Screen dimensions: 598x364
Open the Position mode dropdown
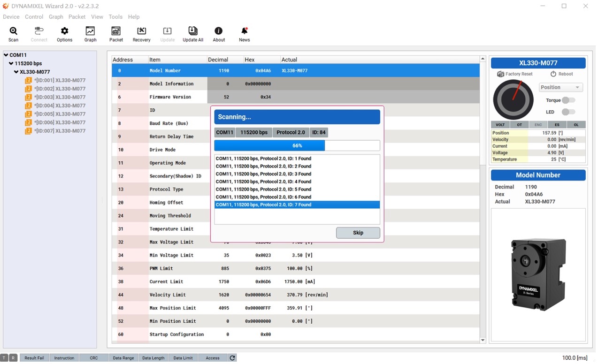click(561, 87)
